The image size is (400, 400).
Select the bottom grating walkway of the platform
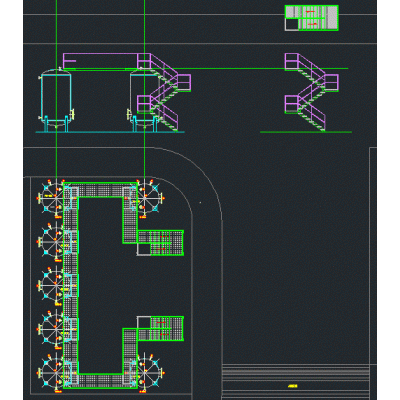pos(100,381)
